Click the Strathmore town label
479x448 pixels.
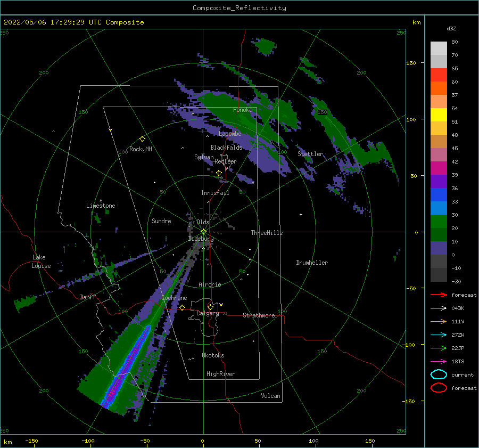pos(259,315)
